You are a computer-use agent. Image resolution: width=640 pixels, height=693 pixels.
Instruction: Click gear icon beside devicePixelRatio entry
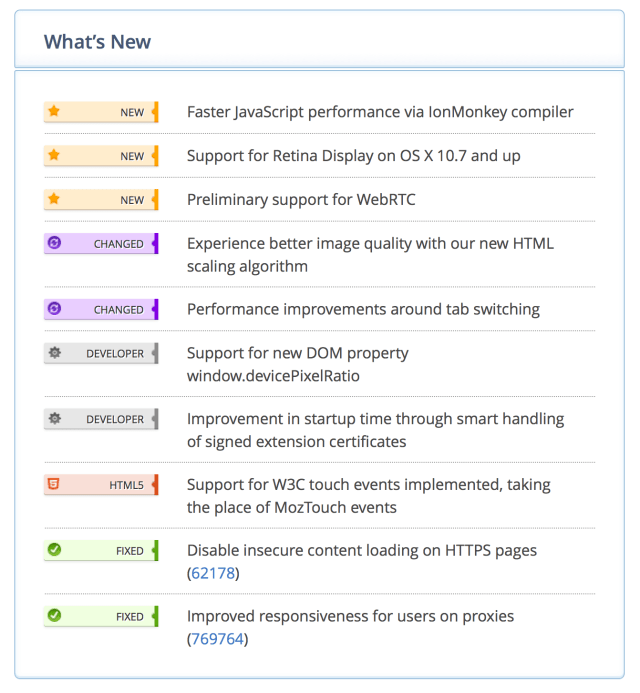[54, 353]
